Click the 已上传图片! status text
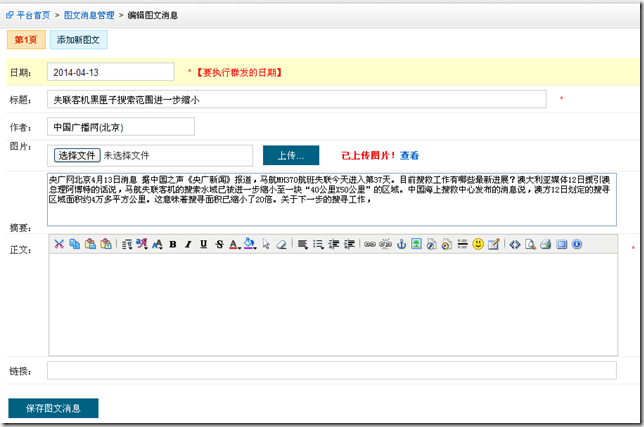The height and width of the screenshot is (427, 644). [368, 155]
